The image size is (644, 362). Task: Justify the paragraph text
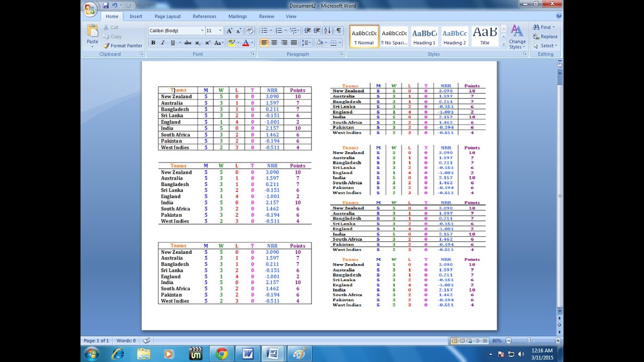click(x=293, y=43)
